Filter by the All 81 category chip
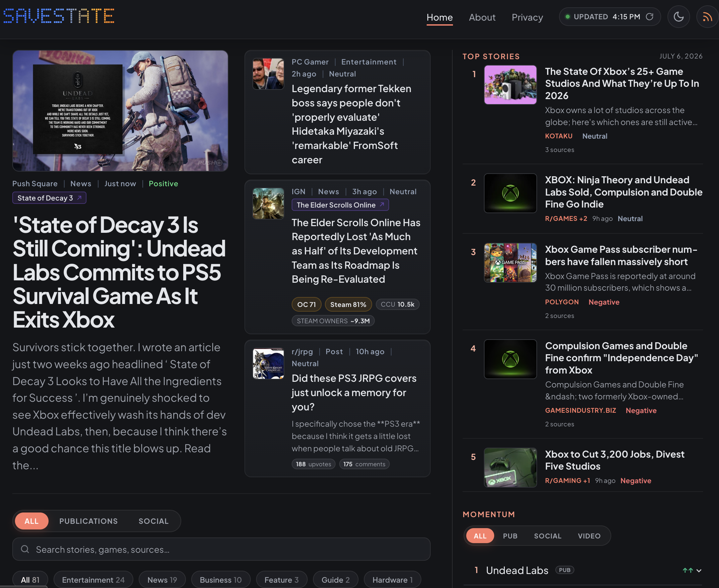 [30, 580]
